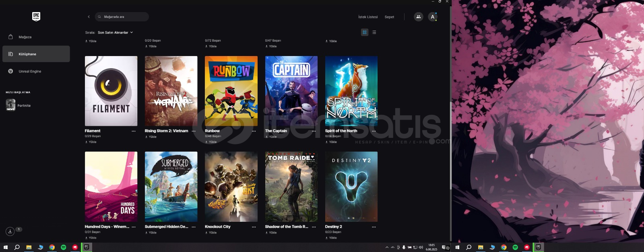Open the taskbar clock showing 18:05
This screenshot has width=644, height=252.
pos(431,247)
